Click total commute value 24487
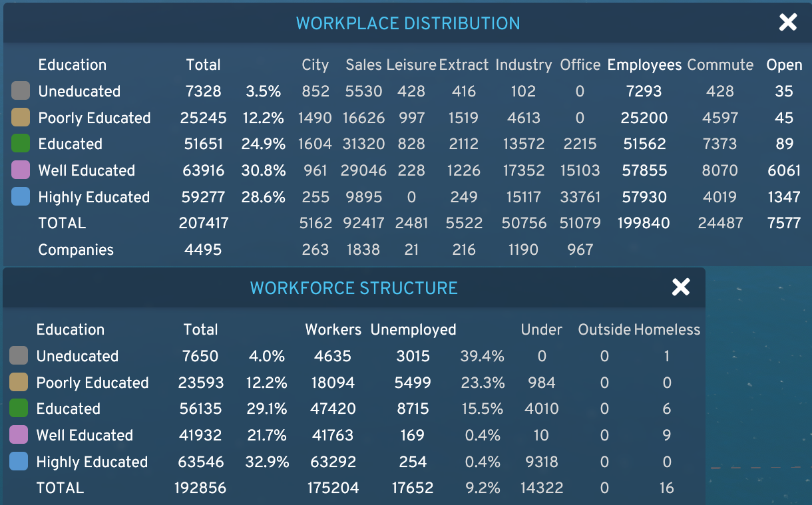The height and width of the screenshot is (505, 812). pyautogui.click(x=720, y=224)
